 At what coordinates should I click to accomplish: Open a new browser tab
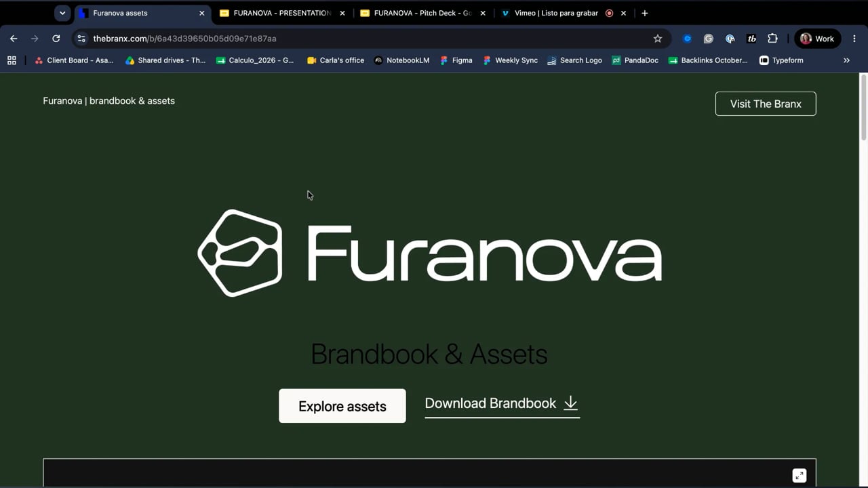645,13
